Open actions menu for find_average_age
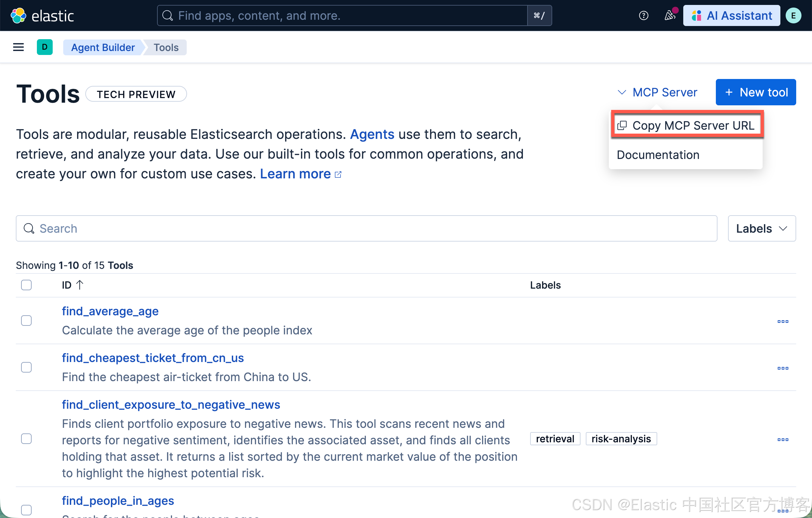This screenshot has width=812, height=518. tap(783, 321)
